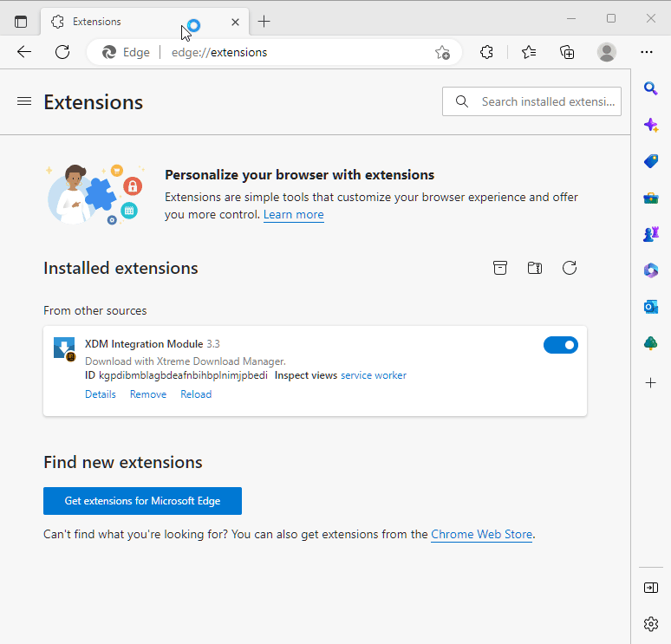Disable the XDM Integration Module toggle
This screenshot has height=644, width=671.
(x=561, y=345)
